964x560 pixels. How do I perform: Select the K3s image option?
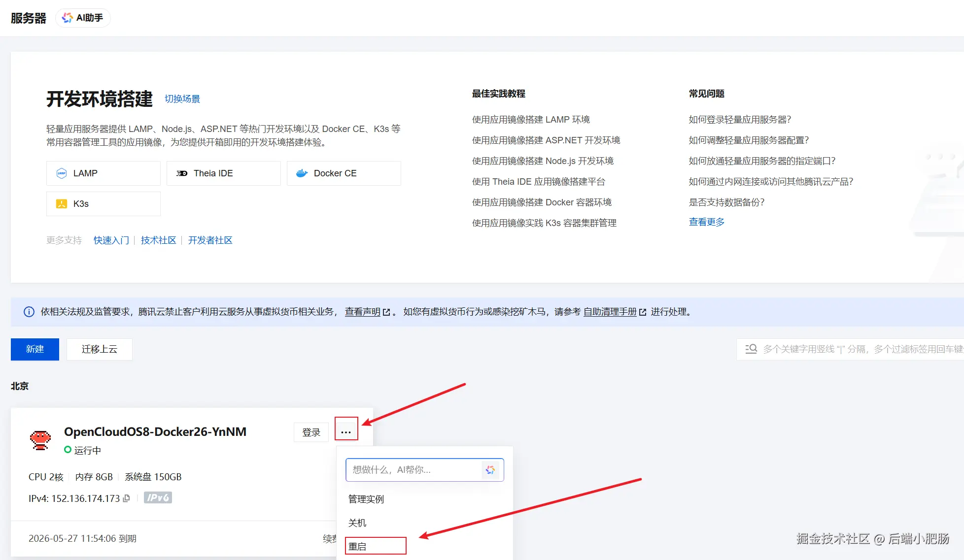tap(103, 204)
